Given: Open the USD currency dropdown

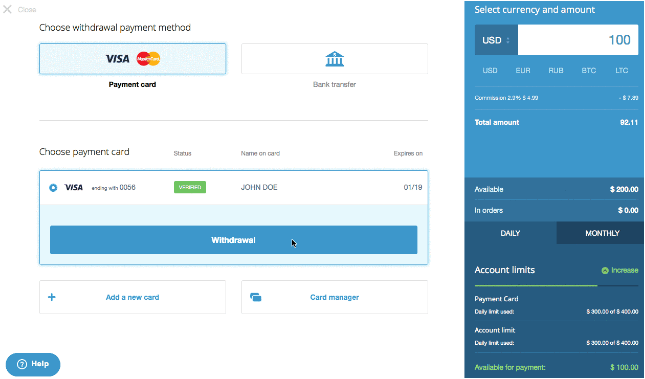Looking at the screenshot, I should point(496,40).
